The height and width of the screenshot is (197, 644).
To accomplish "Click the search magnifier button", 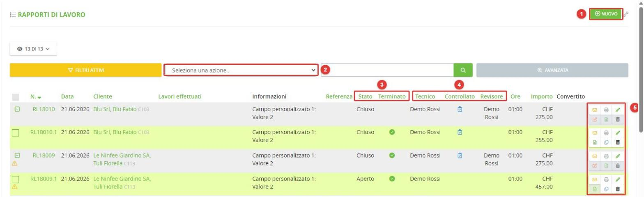I will (x=463, y=70).
